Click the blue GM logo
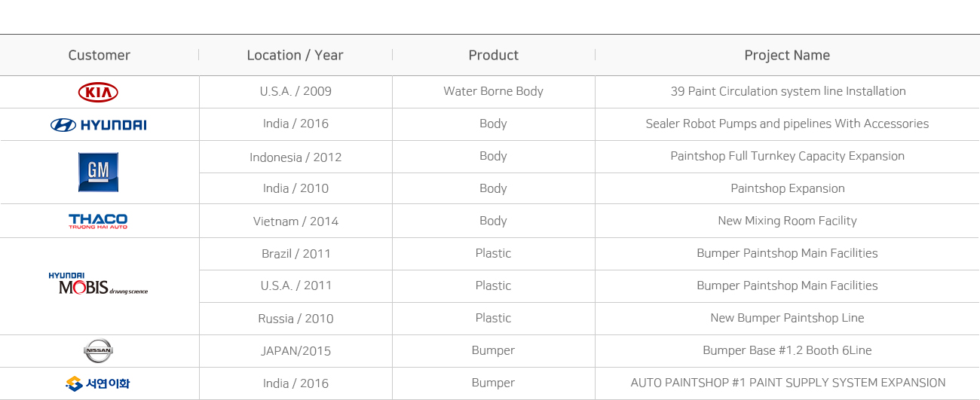 pos(98,172)
